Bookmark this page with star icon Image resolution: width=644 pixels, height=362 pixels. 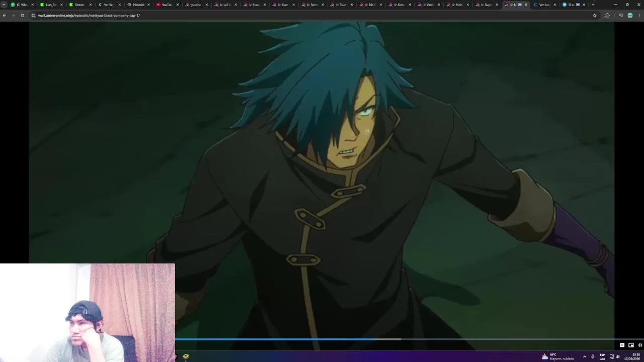(595, 16)
